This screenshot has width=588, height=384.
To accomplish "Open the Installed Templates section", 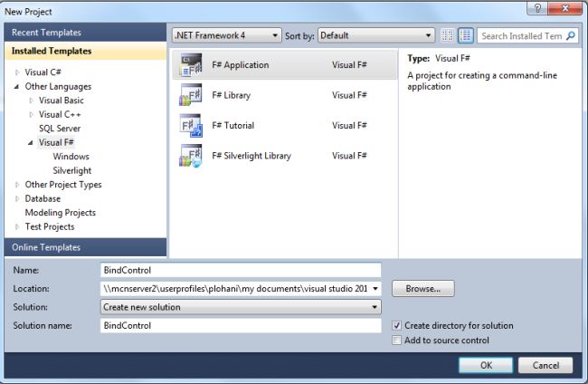I will pyautogui.click(x=86, y=51).
